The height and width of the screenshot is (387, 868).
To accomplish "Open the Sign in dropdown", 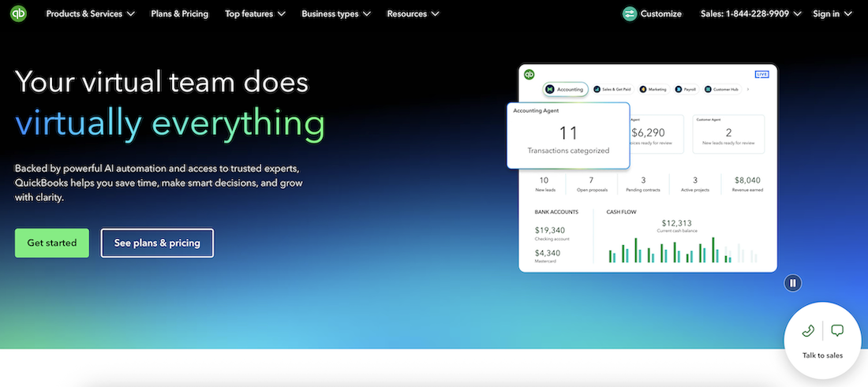I will [x=832, y=14].
